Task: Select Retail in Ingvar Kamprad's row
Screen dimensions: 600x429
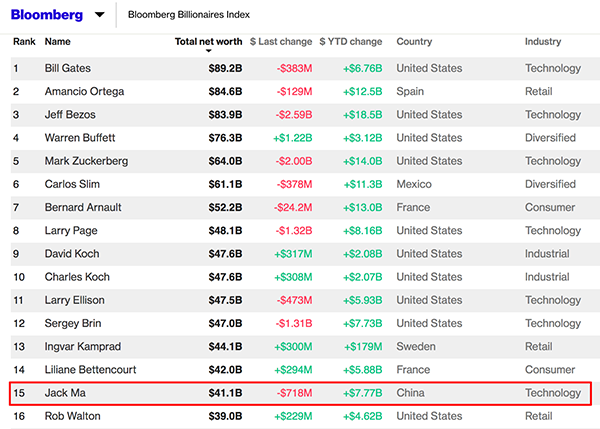Action: pos(539,347)
